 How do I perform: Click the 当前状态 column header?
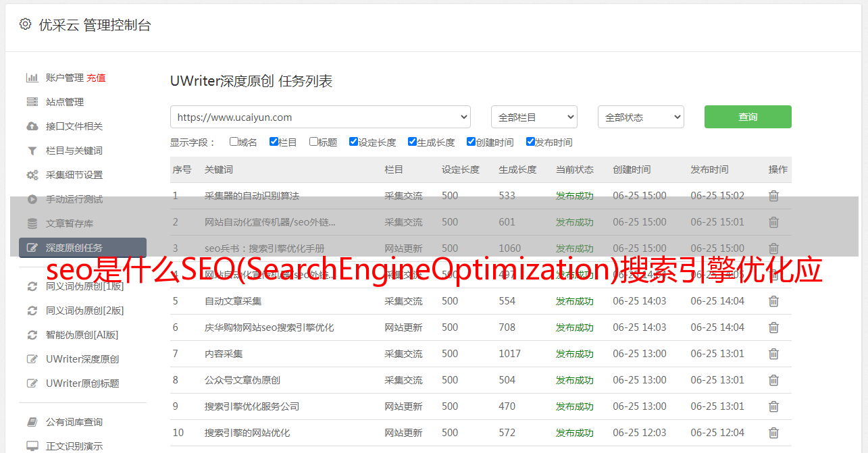coord(575,169)
